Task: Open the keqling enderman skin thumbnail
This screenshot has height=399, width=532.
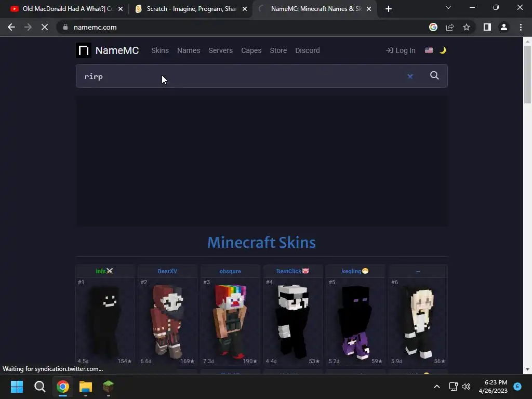Action: [355, 322]
